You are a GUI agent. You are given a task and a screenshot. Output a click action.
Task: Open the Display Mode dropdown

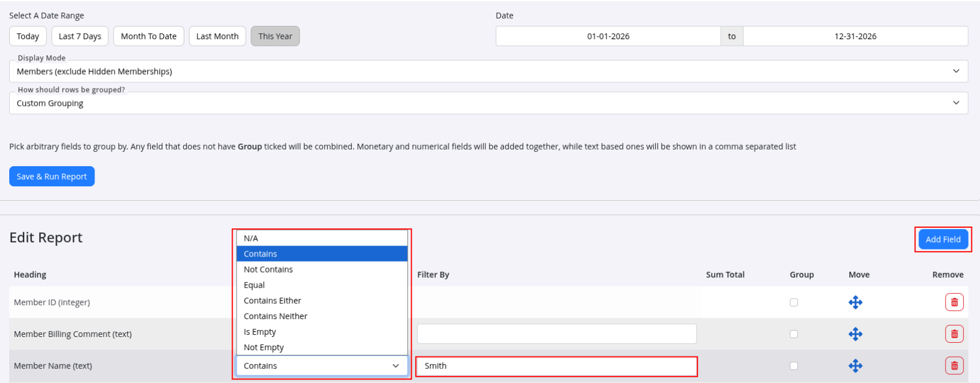pos(489,71)
